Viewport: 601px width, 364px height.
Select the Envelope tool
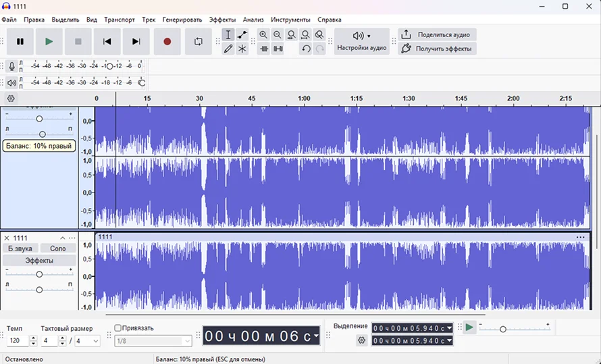click(242, 34)
